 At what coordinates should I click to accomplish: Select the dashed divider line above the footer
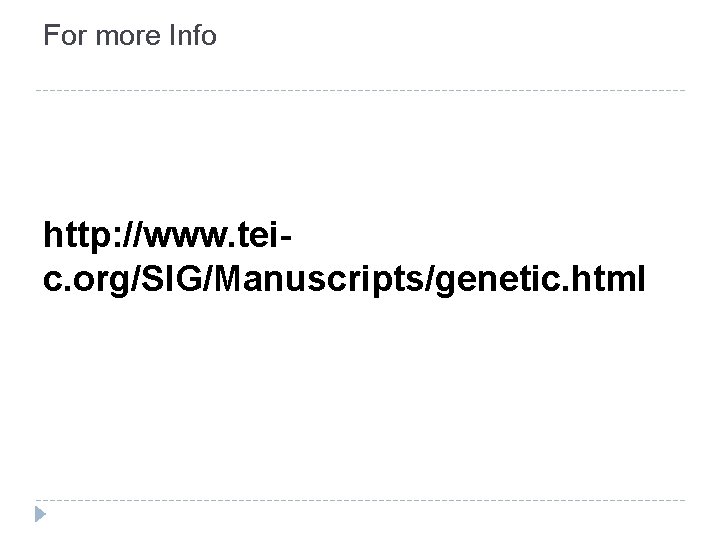(x=360, y=500)
